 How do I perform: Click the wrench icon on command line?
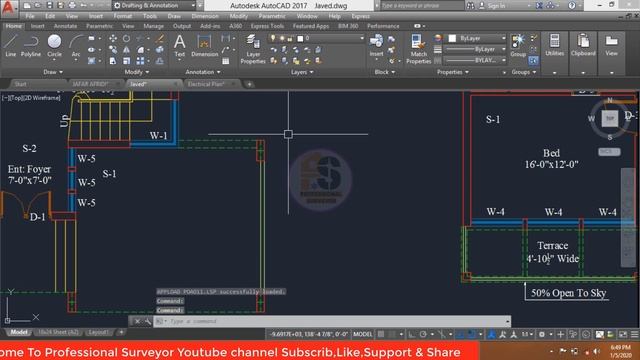click(148, 321)
